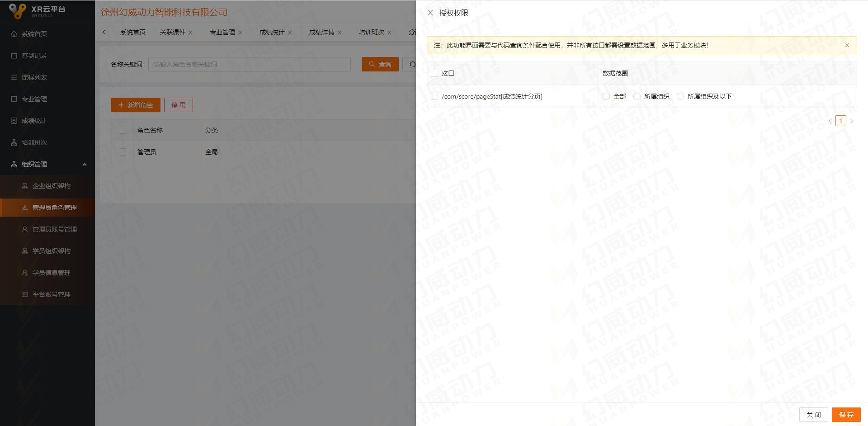Screen dimensions: 868x426
Task: Collapse the 组织管理 sidebar section
Action: pos(84,164)
